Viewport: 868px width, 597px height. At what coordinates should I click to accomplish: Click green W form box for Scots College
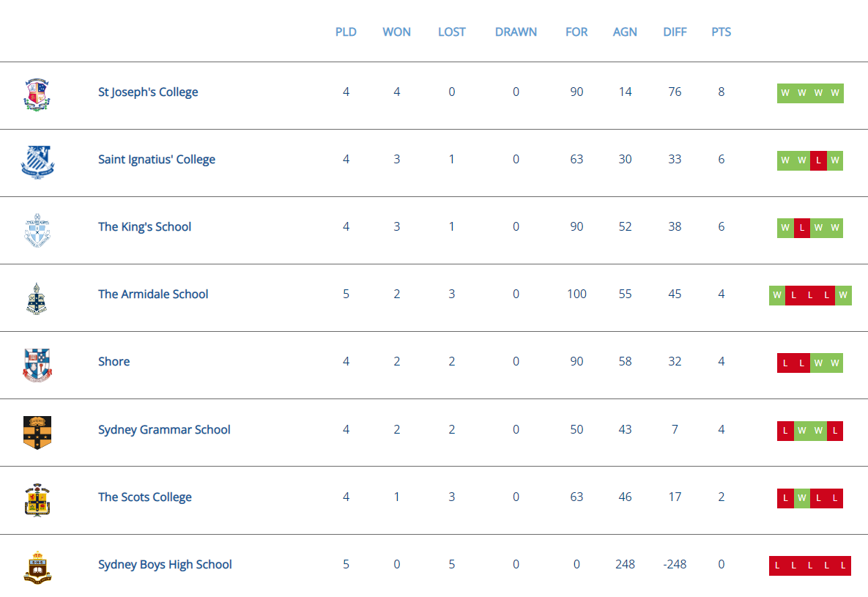[802, 498]
